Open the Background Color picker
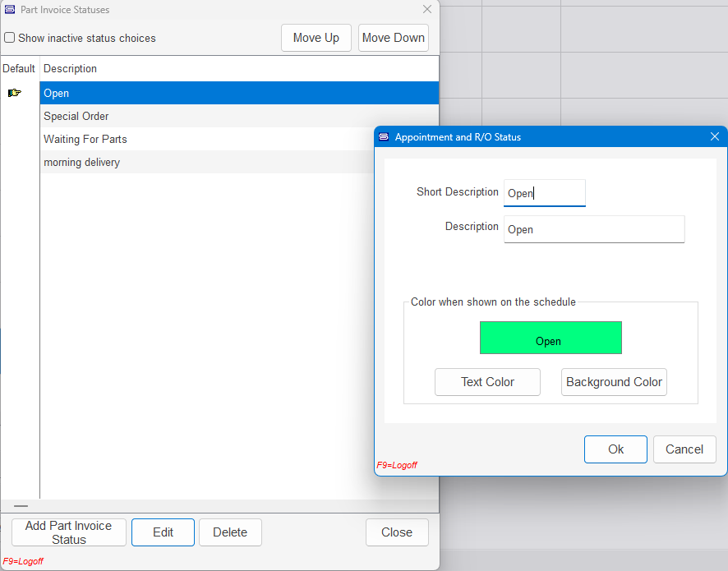This screenshot has height=571, width=728. (614, 382)
